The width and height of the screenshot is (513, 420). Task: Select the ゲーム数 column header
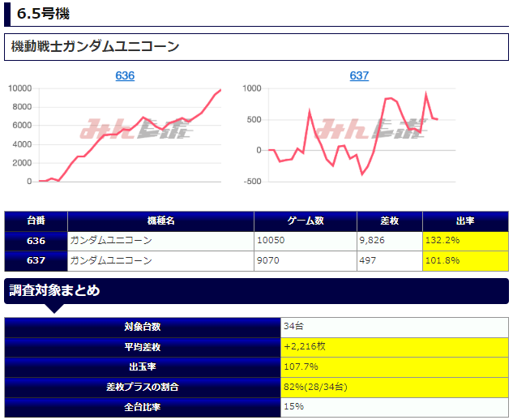point(306,221)
